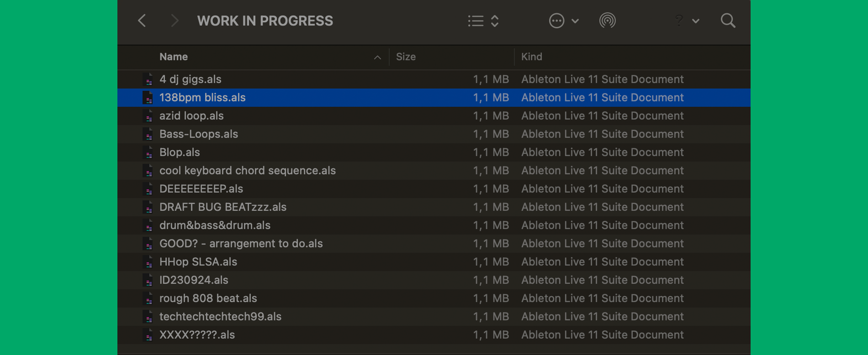Go forward with the right chevron arrow
The height and width of the screenshot is (355, 868).
click(174, 21)
